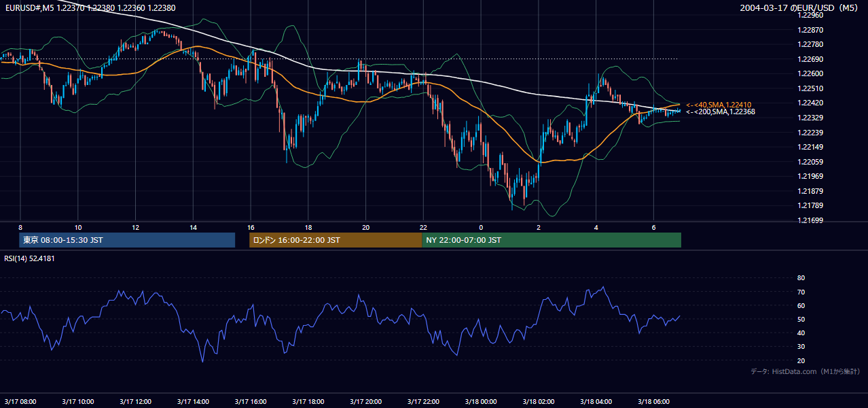Click hour 2 on the chart axis
868x408 pixels.
[539, 227]
